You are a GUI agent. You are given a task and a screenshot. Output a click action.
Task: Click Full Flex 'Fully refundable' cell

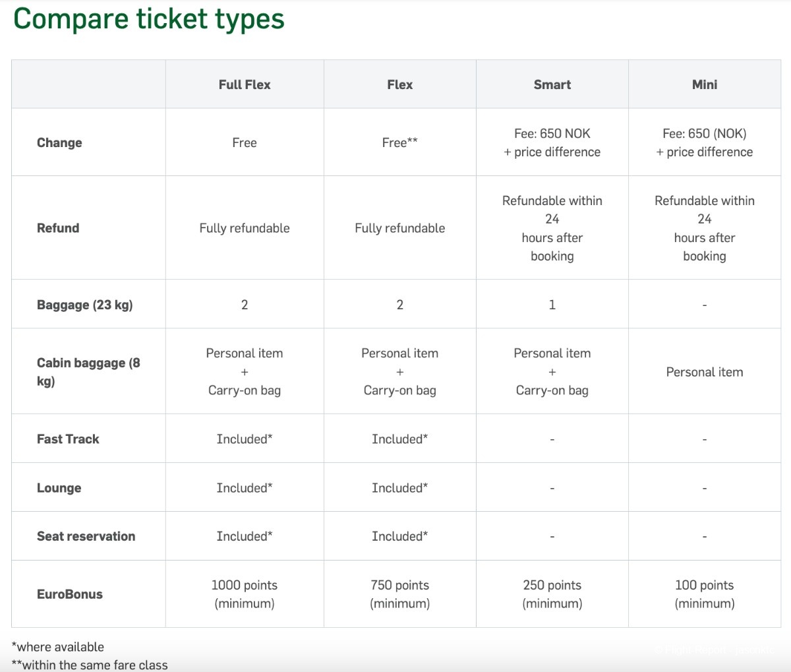click(x=245, y=228)
